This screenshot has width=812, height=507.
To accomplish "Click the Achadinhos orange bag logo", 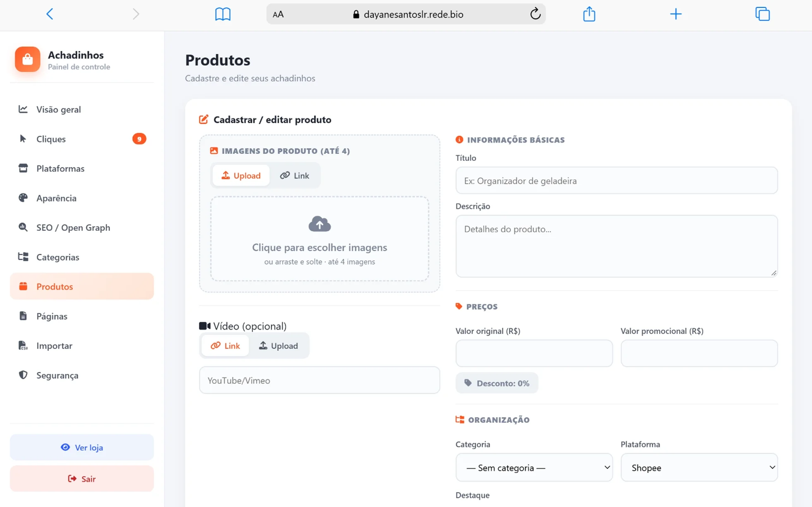I will tap(28, 59).
